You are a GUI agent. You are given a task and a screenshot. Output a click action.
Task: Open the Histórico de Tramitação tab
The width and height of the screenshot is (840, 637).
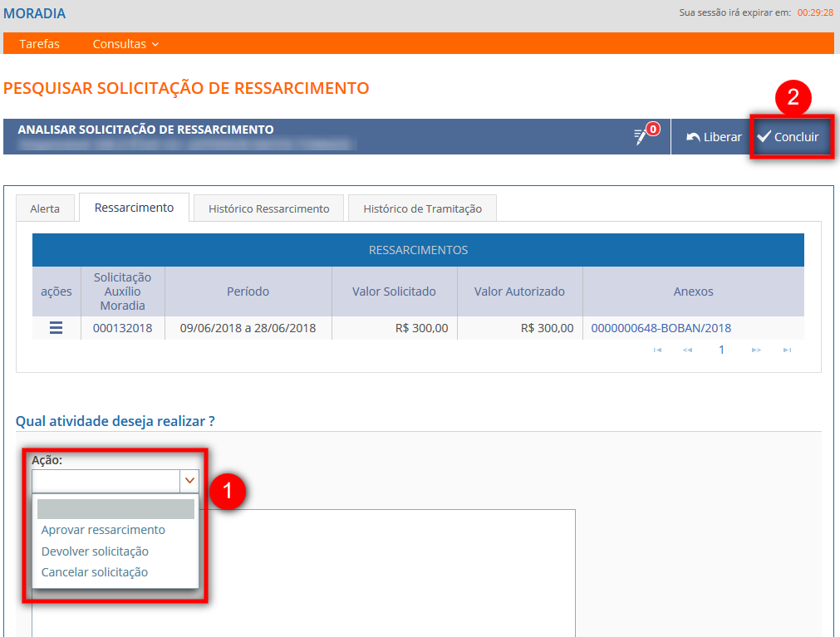click(x=422, y=208)
